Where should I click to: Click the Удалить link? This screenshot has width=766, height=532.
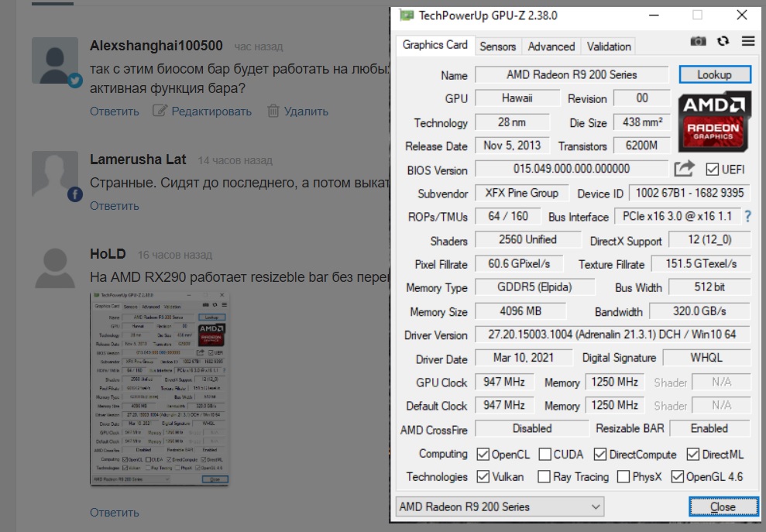click(306, 112)
